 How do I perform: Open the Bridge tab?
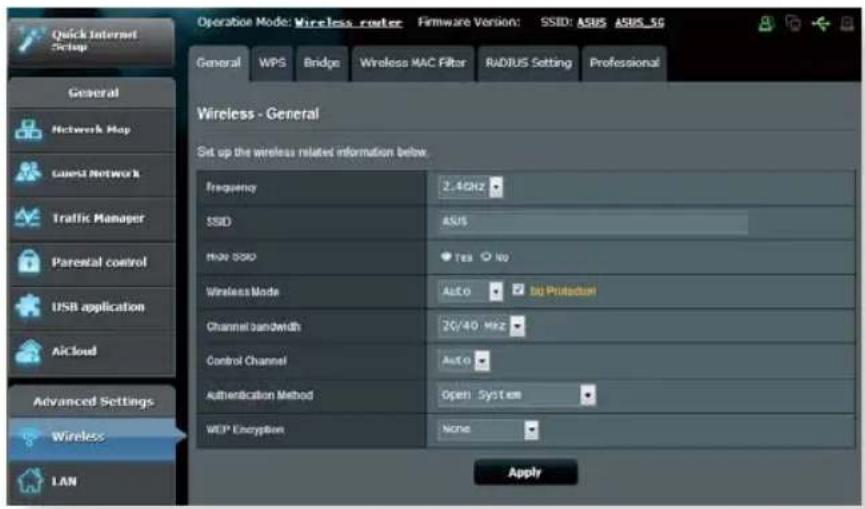pyautogui.click(x=322, y=63)
